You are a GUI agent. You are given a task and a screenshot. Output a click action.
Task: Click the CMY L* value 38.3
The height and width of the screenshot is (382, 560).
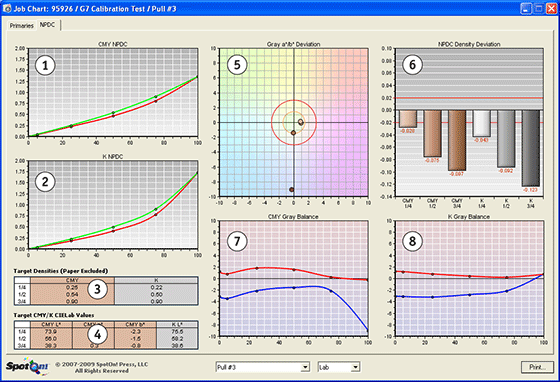coord(51,346)
